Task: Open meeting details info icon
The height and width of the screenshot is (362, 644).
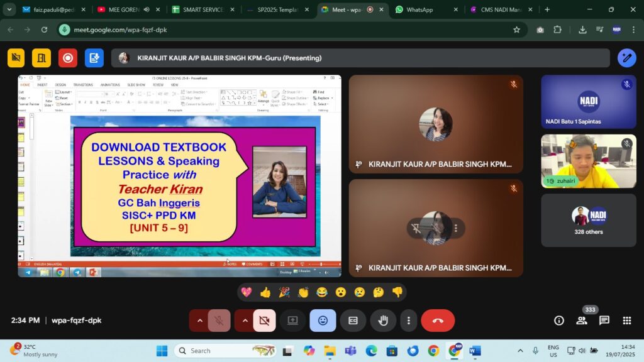Action: [558, 321]
